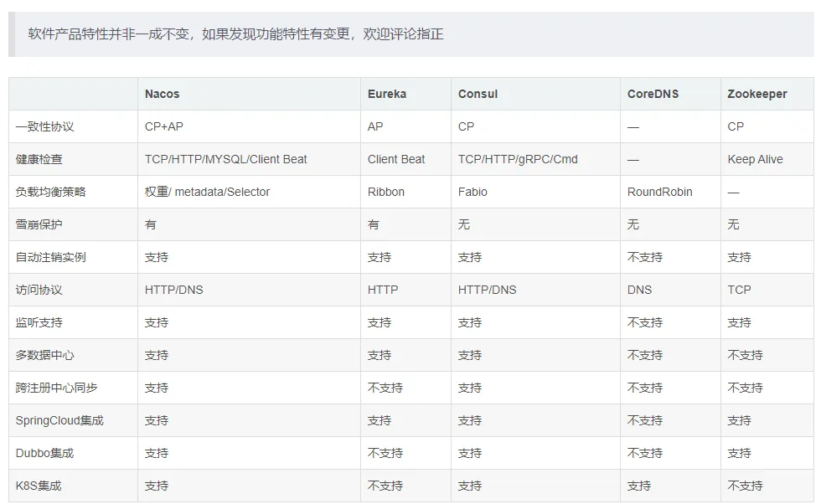Click Consul 支持 in Dubbo集成 row
821x504 pixels.
point(470,453)
